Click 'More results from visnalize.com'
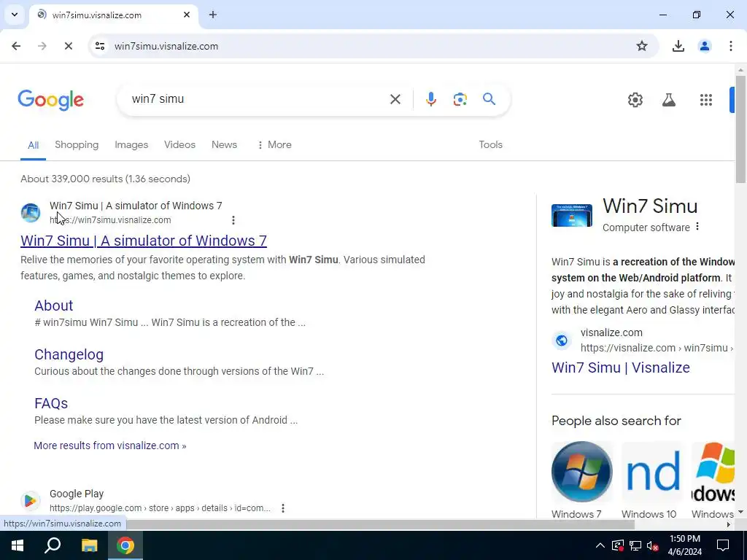Screen dimensions: 747x560 [x=110, y=446]
